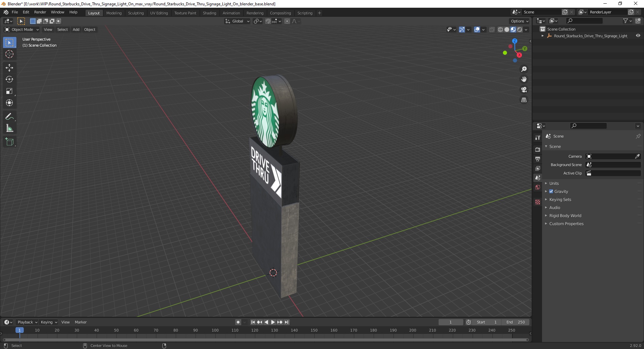Click the outliner search field
This screenshot has height=349, width=644.
(x=584, y=21)
